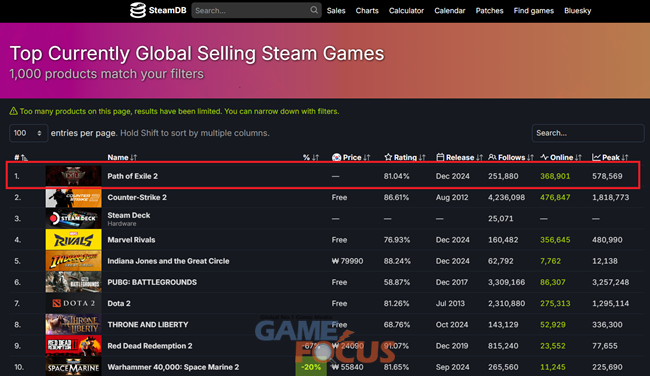Sort by the discount percent column
Screen dimensions: 650x376
click(311, 157)
